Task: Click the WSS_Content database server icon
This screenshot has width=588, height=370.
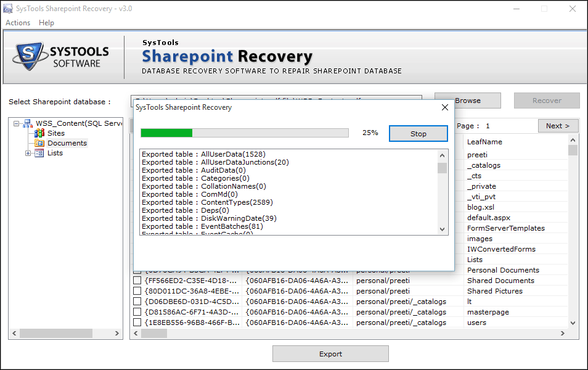Action: (x=28, y=123)
